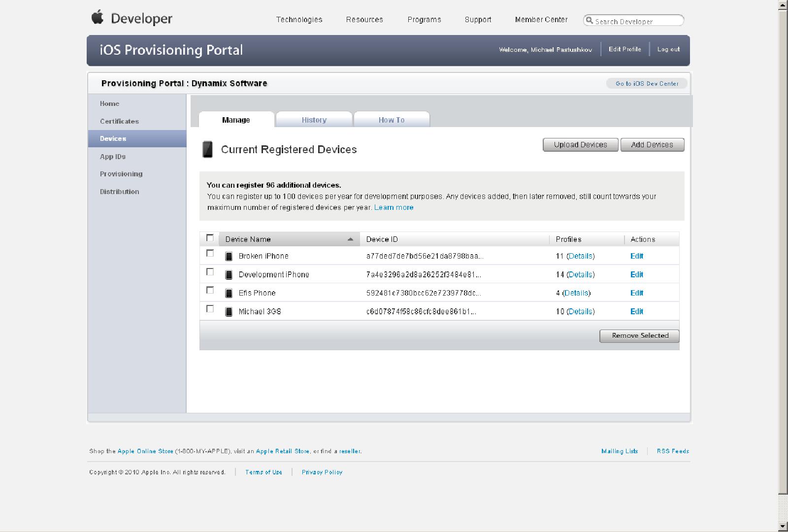Image resolution: width=788 pixels, height=532 pixels.
Task: Go to Home in sidebar
Action: pos(109,103)
